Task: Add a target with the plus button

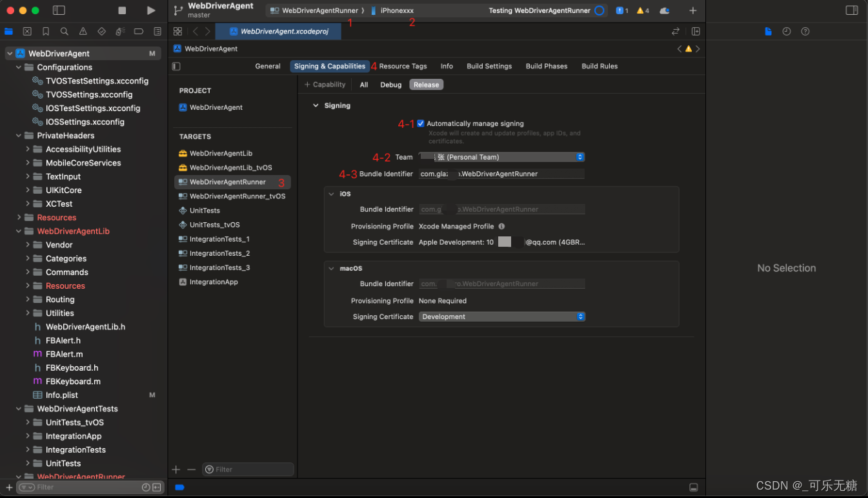Action: 176,470
